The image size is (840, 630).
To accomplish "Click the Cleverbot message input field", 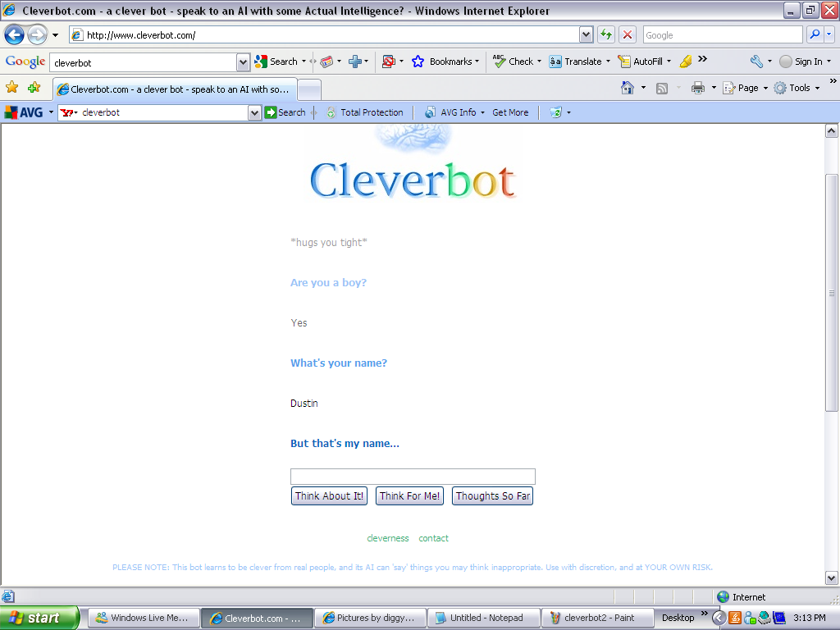I will click(x=412, y=476).
